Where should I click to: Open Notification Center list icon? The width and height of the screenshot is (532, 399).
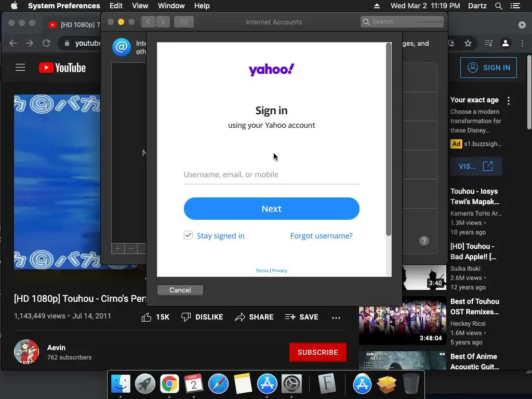515,6
